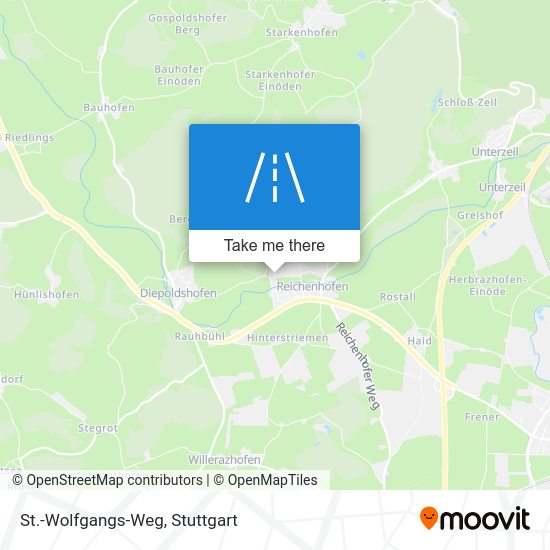Select the Hünlishofen place label
The image size is (550, 550).
click(x=46, y=294)
